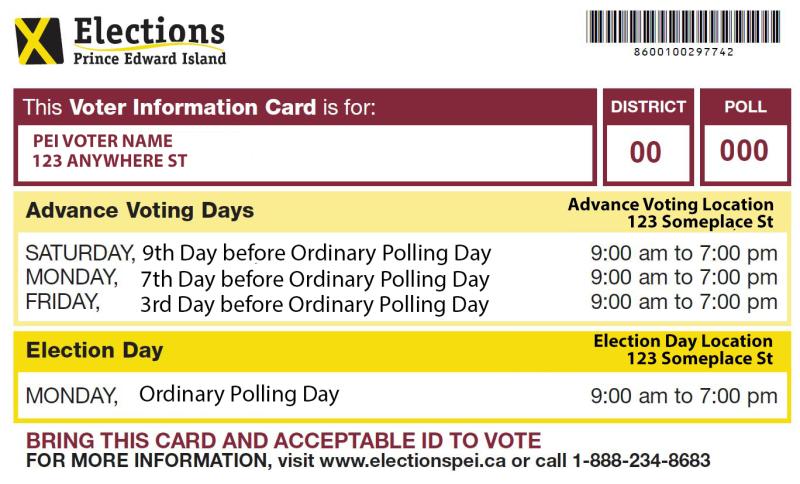The width and height of the screenshot is (800, 484).
Task: Click the Advance Voting Days heading
Action: (140, 210)
